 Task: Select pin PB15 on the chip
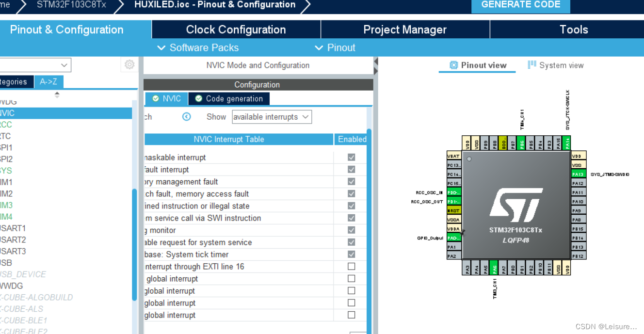(578, 229)
